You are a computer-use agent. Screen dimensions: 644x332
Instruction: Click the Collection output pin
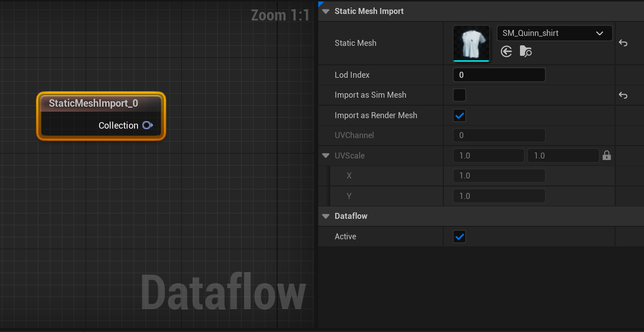[147, 125]
